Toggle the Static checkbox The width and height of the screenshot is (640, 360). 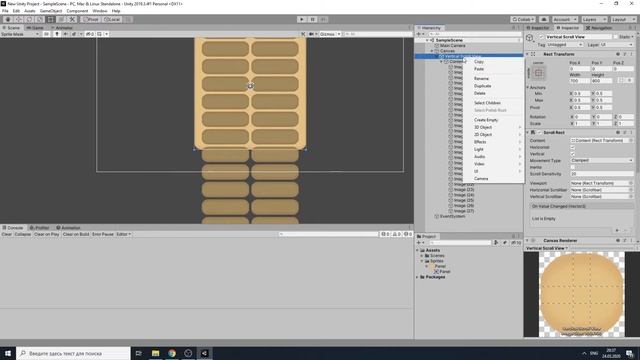(x=615, y=37)
